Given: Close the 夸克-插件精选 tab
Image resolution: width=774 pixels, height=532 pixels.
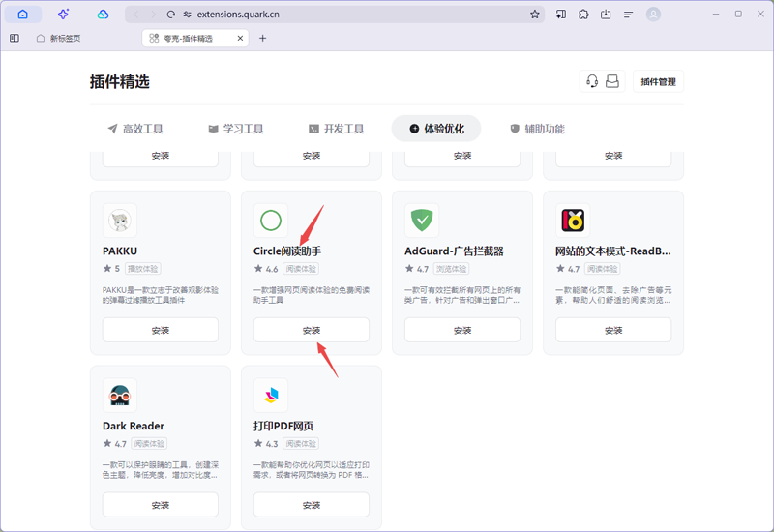Looking at the screenshot, I should point(240,38).
